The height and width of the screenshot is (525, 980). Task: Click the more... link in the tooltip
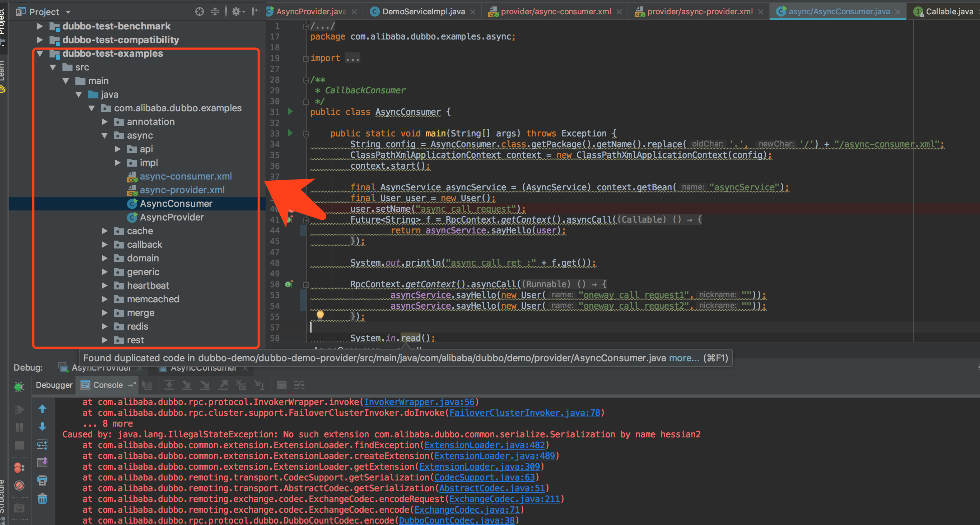(684, 358)
